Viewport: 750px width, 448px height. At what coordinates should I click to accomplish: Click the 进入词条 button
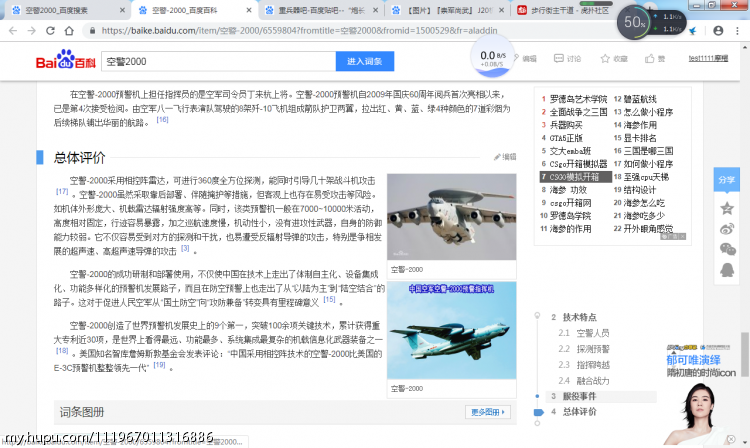364,61
